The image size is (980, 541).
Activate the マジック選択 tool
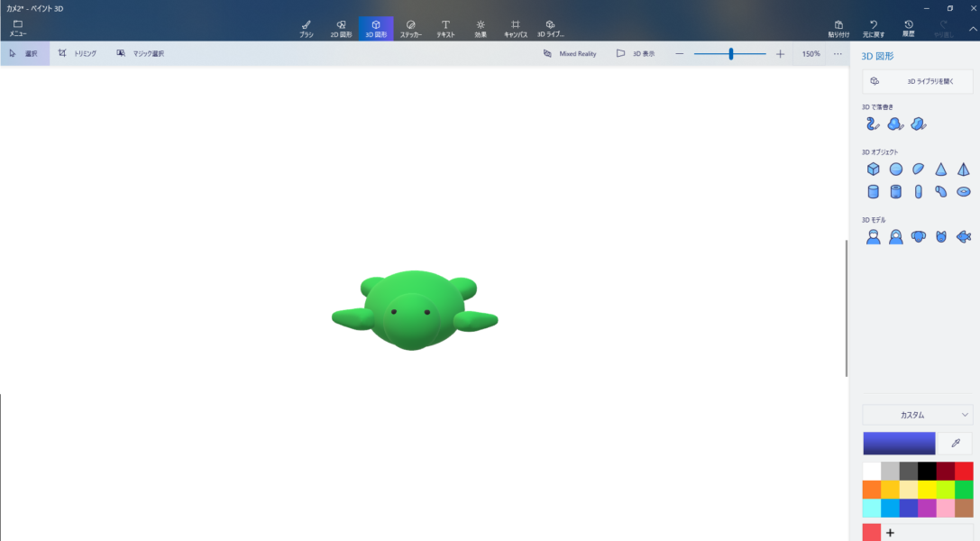tap(140, 54)
